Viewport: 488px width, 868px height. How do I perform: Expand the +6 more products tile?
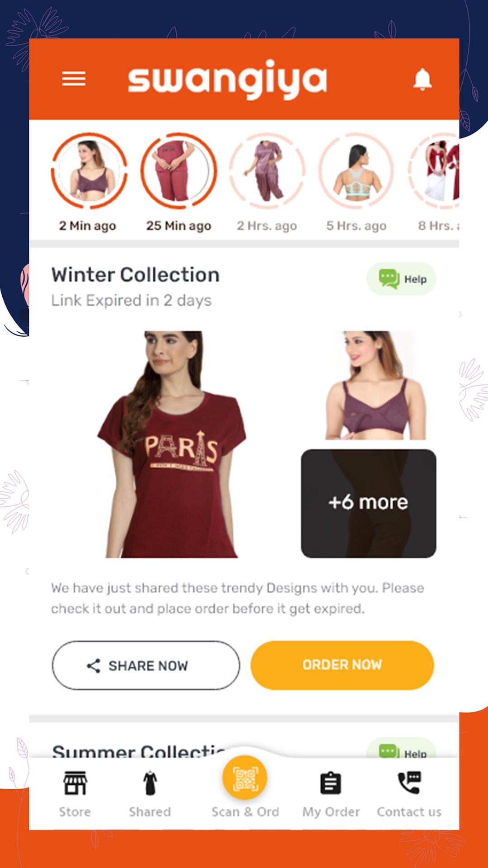coord(369,503)
